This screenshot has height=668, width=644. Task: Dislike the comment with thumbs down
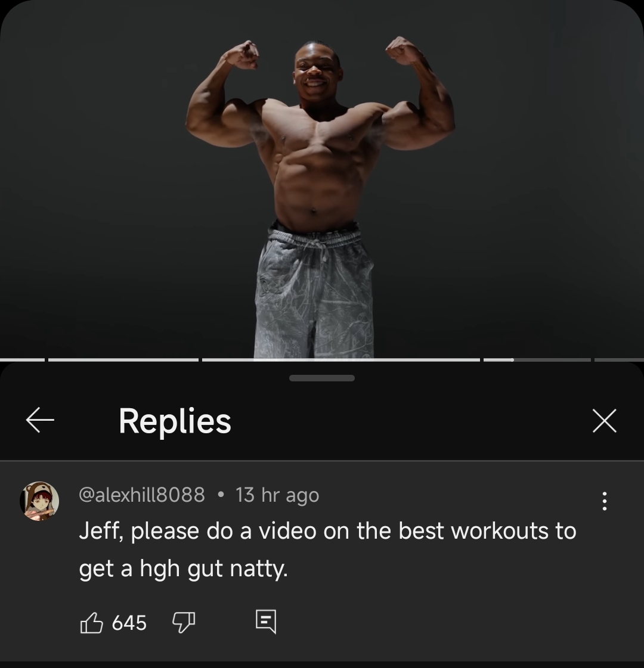tap(184, 623)
